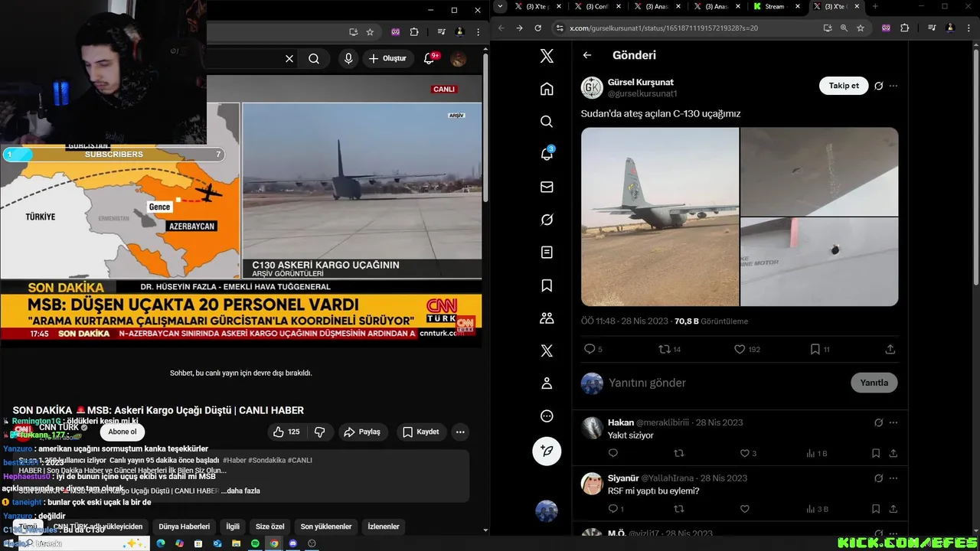Image resolution: width=980 pixels, height=551 pixels.
Task: Click the 'Yanıtla' reply button
Action: 874,383
